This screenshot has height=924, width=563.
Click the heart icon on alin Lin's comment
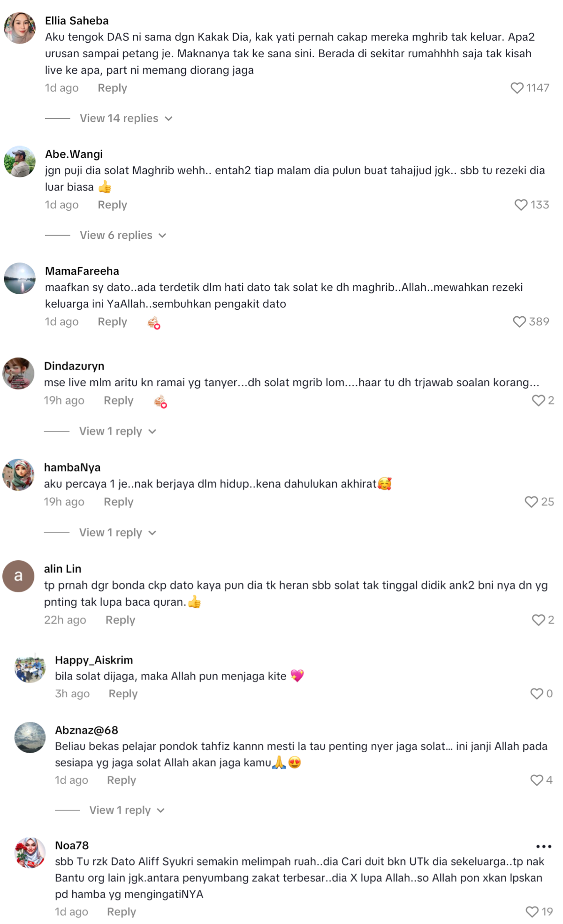[x=538, y=620]
